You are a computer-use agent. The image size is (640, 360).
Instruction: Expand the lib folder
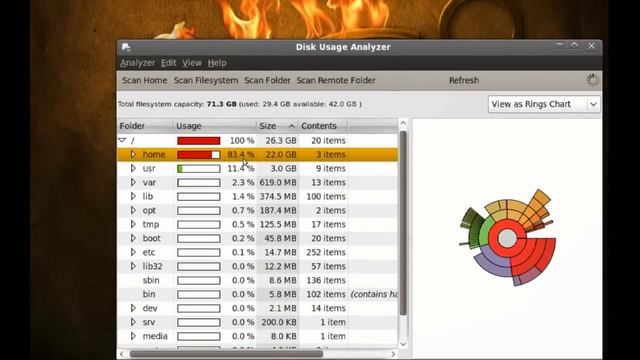133,196
